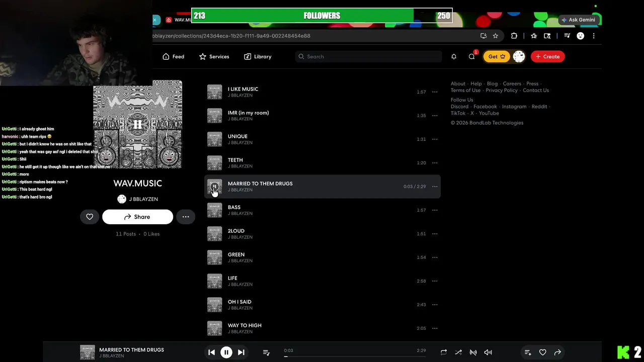Open the Services menu

(214, 56)
